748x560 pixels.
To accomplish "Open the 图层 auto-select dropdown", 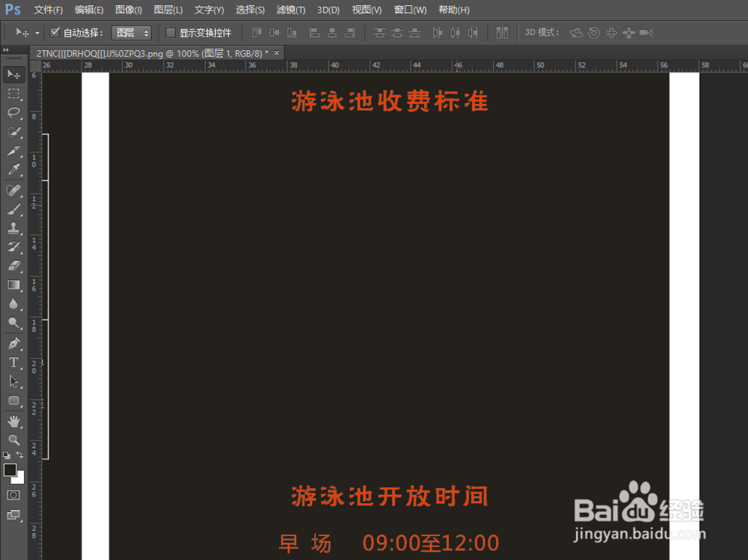I will pos(131,32).
